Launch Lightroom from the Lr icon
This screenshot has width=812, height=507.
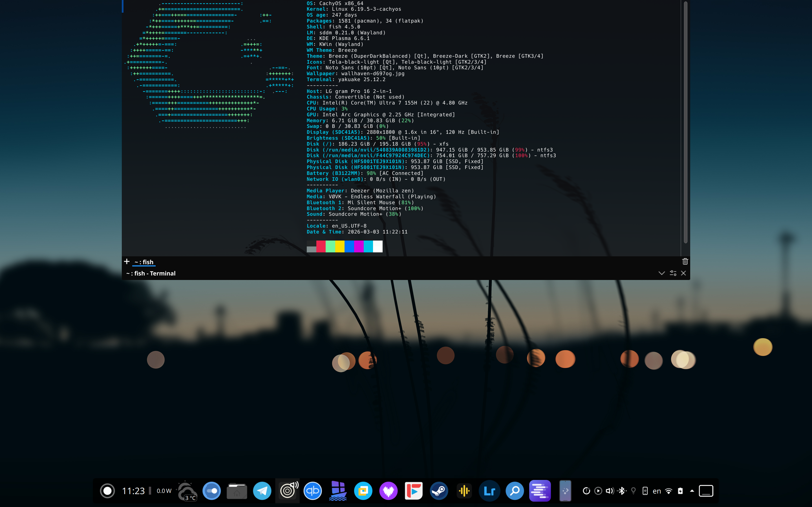click(489, 491)
